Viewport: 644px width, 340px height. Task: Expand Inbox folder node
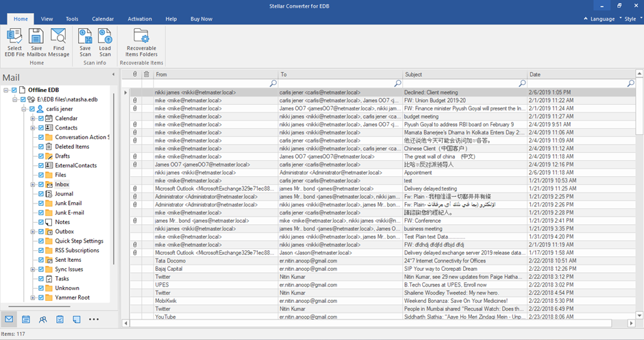coord(33,184)
